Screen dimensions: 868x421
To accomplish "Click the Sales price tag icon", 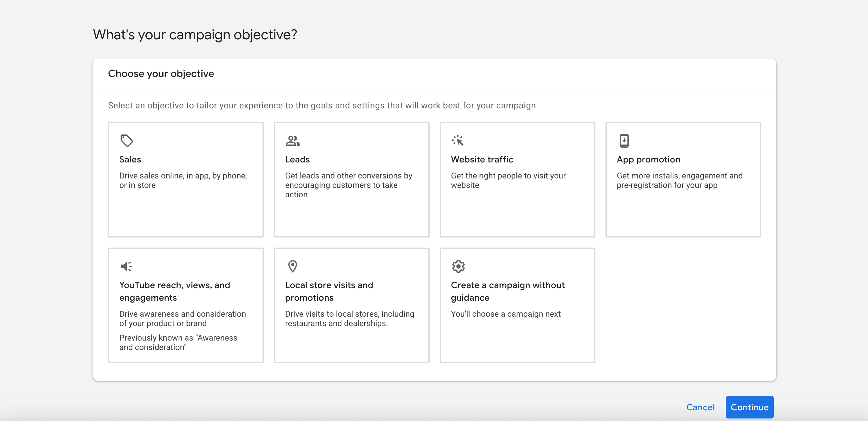I will (127, 140).
